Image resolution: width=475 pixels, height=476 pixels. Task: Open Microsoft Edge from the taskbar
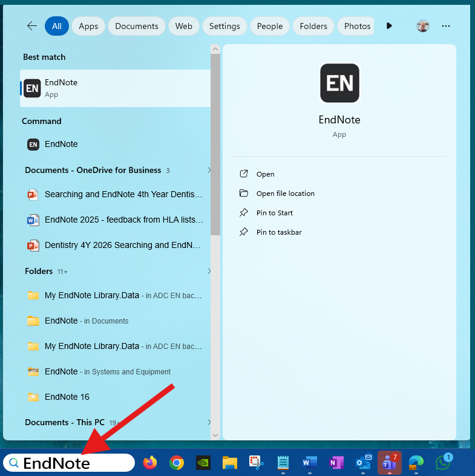(x=416, y=463)
